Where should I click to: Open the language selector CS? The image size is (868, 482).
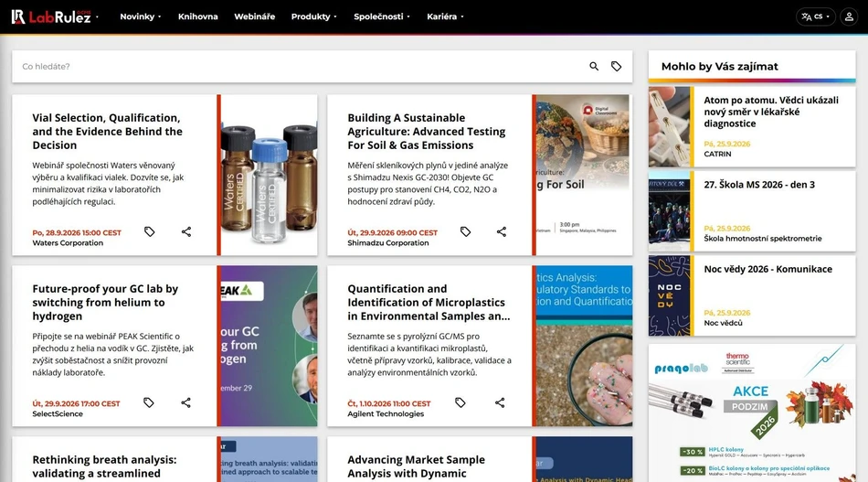[x=815, y=16]
